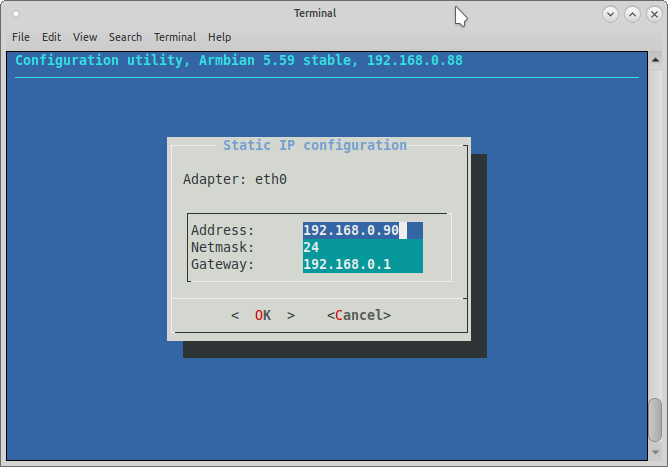Confirm the static IP with OK
The image size is (668, 467).
[263, 315]
